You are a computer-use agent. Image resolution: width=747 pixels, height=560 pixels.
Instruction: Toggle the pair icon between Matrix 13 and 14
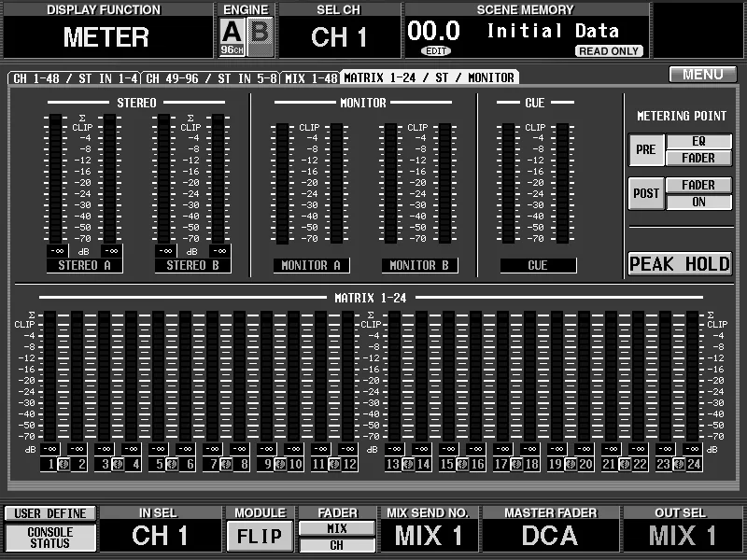[x=408, y=464]
